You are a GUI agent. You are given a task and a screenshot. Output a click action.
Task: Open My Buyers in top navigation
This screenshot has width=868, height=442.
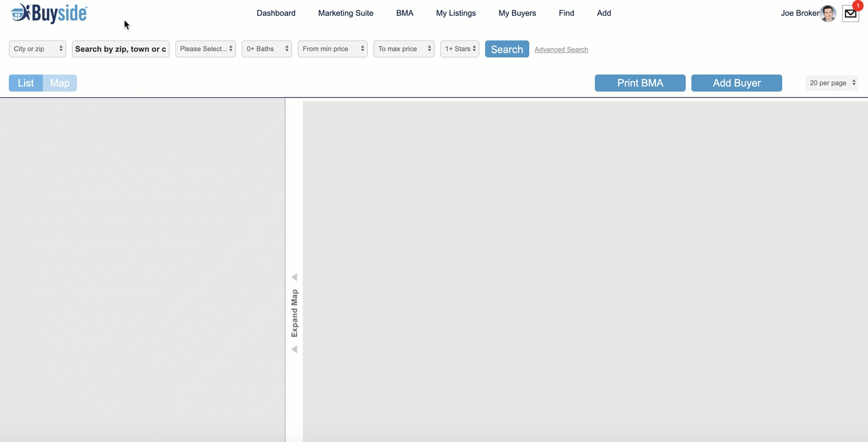click(517, 13)
